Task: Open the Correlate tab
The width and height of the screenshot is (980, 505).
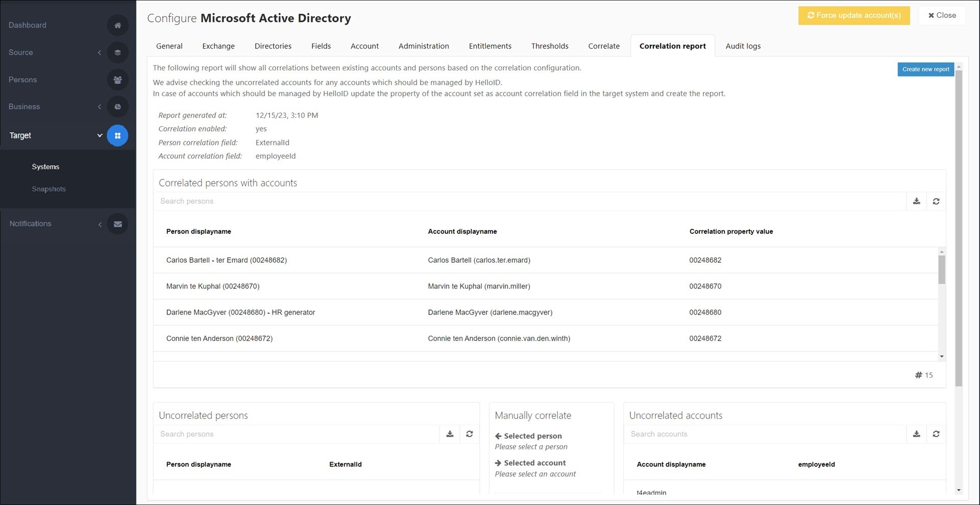Action: [x=604, y=46]
